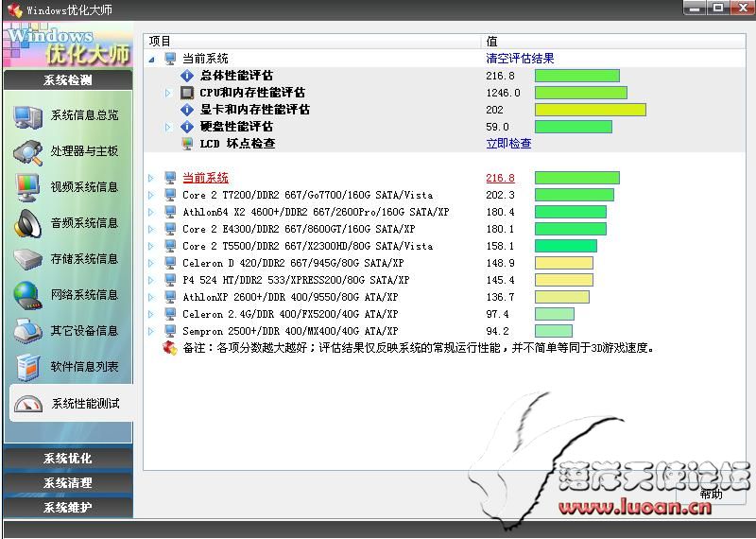
Task: Open the 网络系统信息 globe icon
Action: click(27, 295)
